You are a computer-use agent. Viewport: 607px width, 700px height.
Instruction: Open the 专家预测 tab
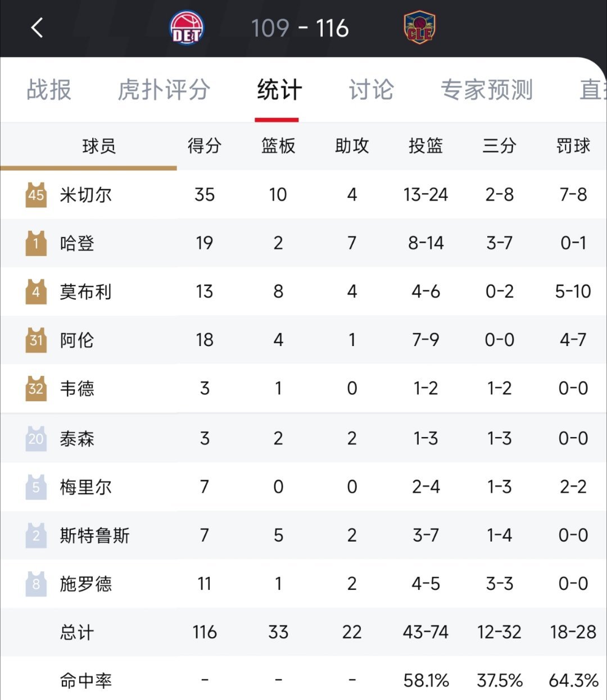487,89
